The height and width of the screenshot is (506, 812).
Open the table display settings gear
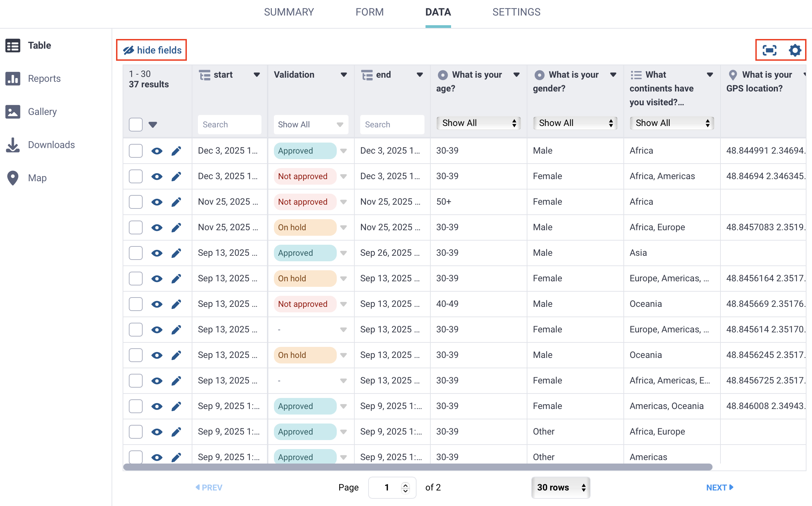click(795, 50)
